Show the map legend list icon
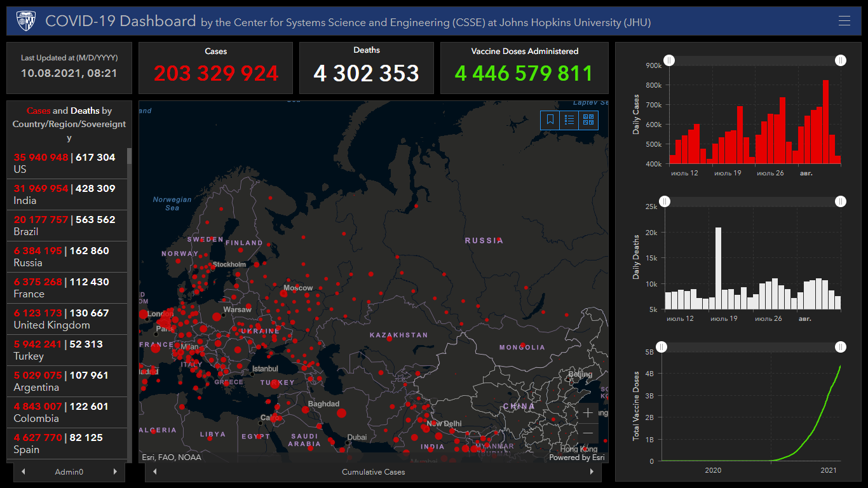Screen dimensions: 868x488 point(569,119)
